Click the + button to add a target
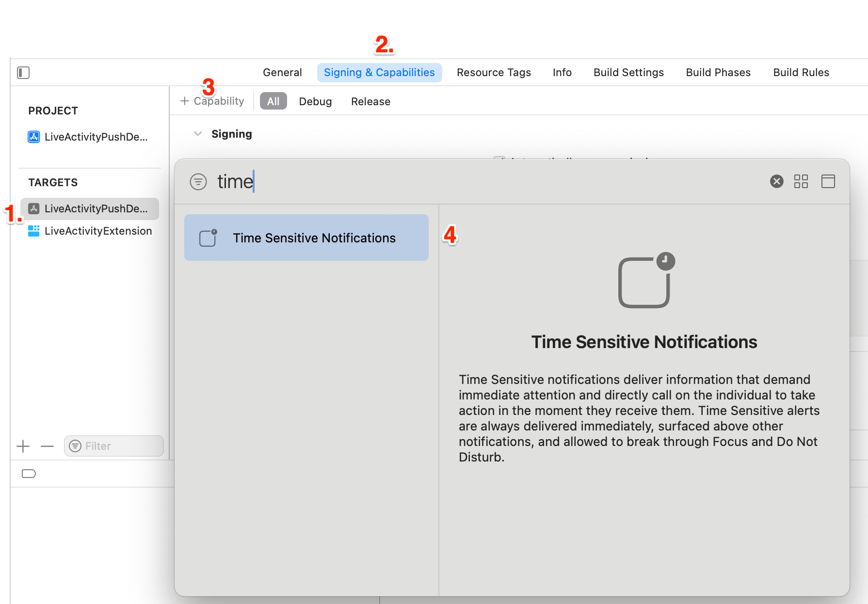The image size is (868, 604). [x=22, y=446]
